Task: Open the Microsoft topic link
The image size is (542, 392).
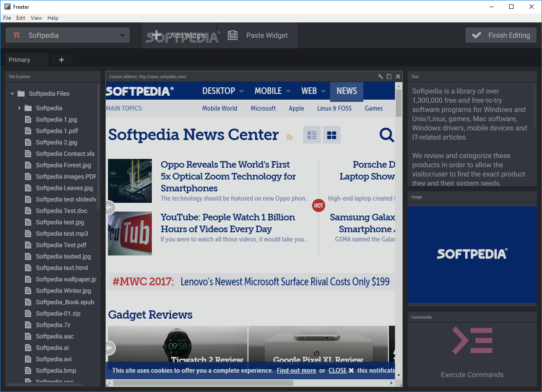Action: (263, 108)
